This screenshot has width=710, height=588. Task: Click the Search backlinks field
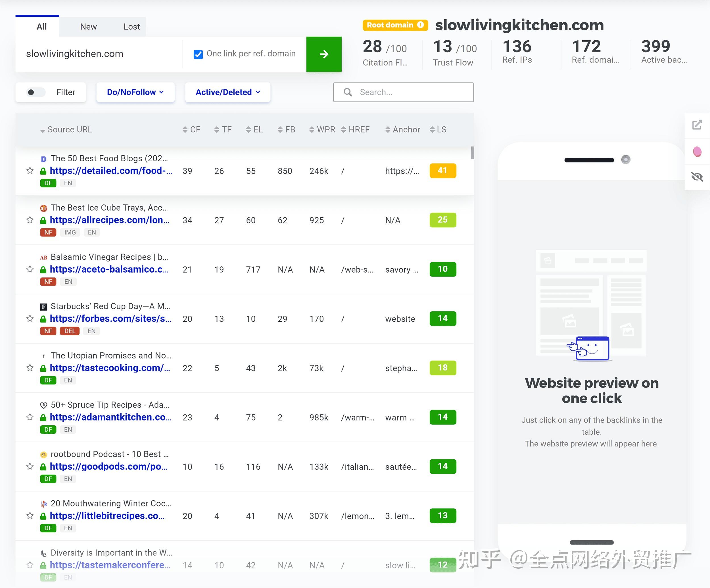click(403, 92)
